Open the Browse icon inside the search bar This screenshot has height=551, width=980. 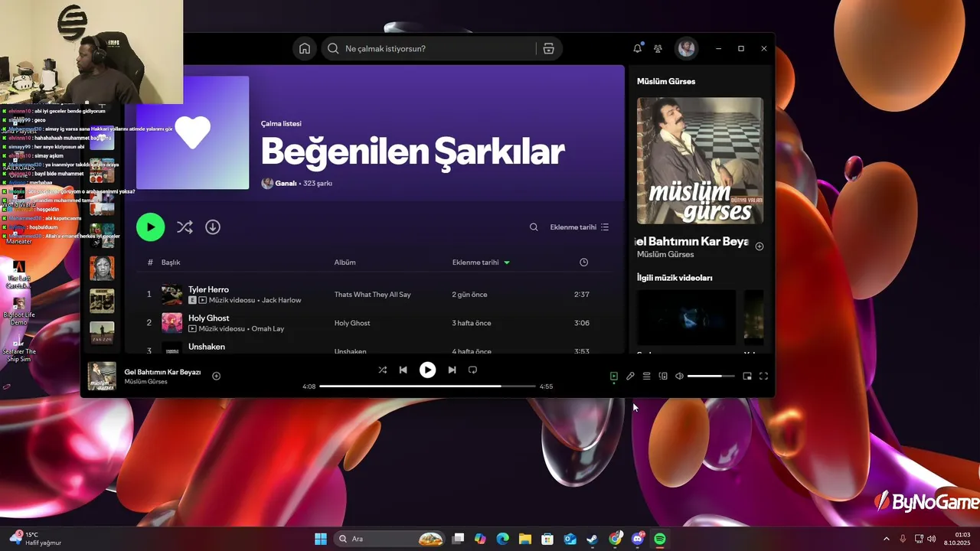point(549,48)
